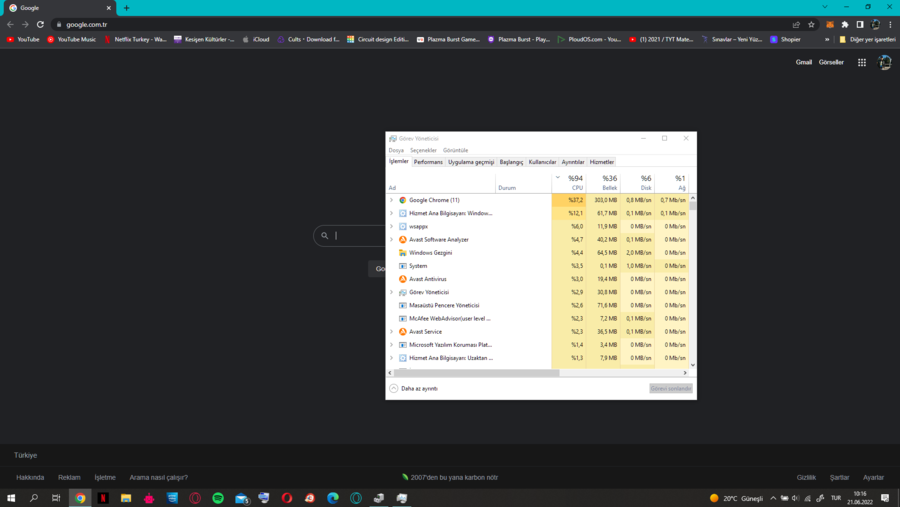This screenshot has height=507, width=900.
Task: Sort by the Disk column header
Action: coord(638,183)
